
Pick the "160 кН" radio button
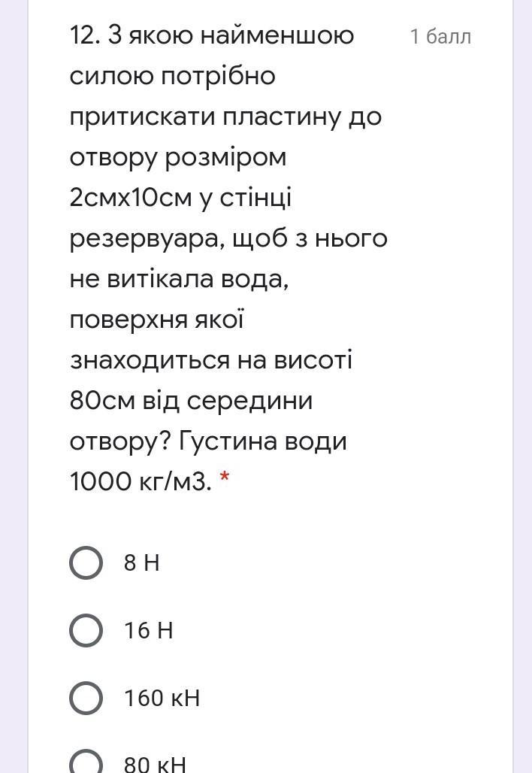(x=86, y=698)
